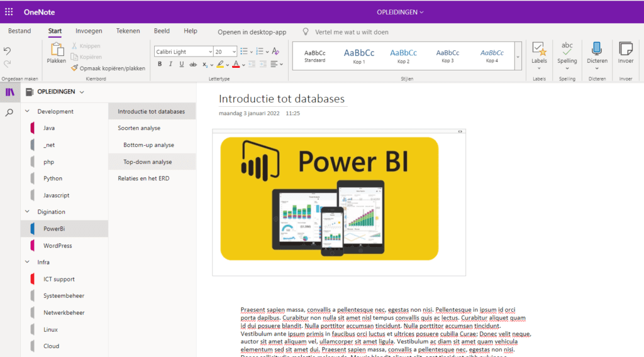Viewport: 644px width, 357px height.
Task: Open the Bestand menu
Action: (x=19, y=31)
